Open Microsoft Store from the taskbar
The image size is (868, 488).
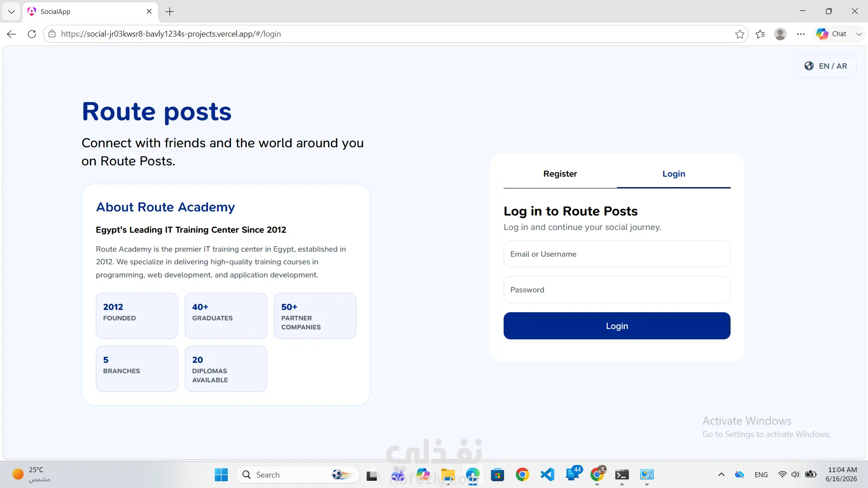[498, 474]
